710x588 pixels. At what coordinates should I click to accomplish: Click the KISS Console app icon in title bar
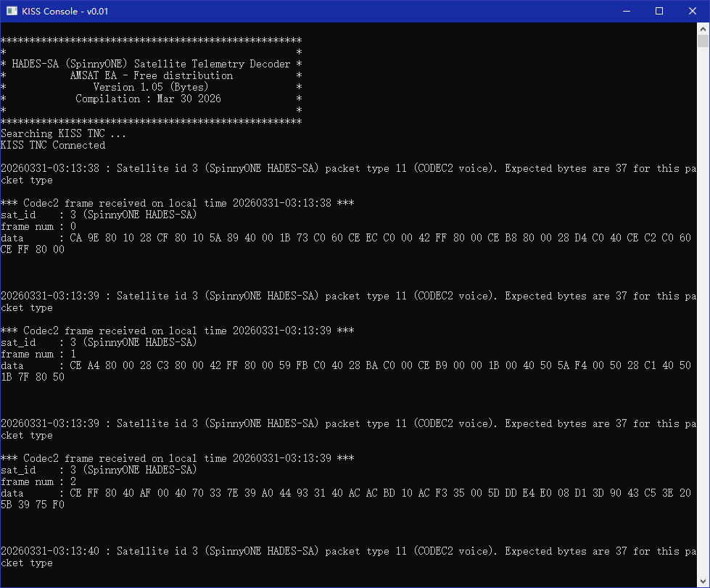click(12, 11)
